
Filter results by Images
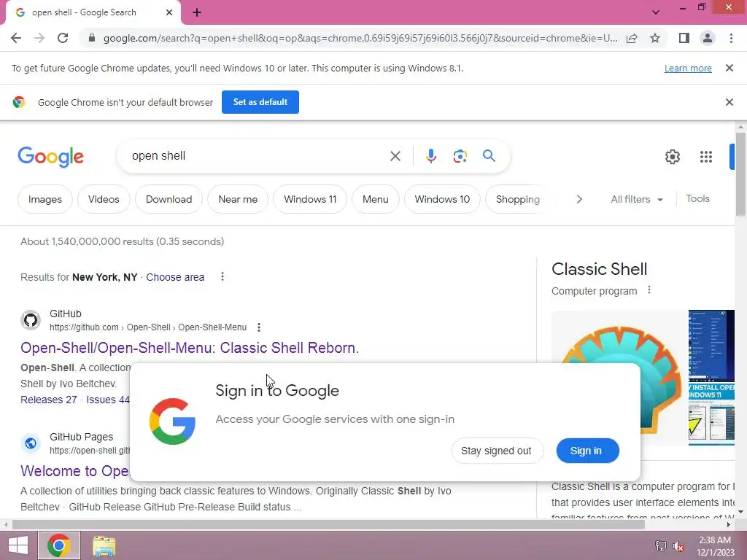point(45,199)
